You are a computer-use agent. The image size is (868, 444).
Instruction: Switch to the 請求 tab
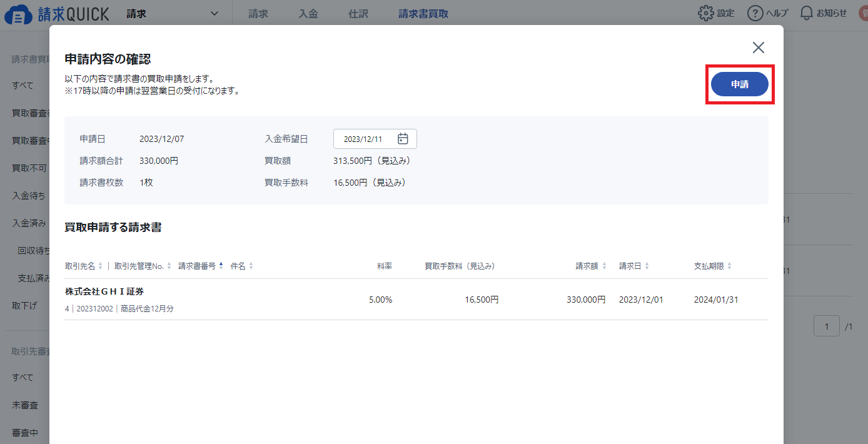[x=258, y=14]
